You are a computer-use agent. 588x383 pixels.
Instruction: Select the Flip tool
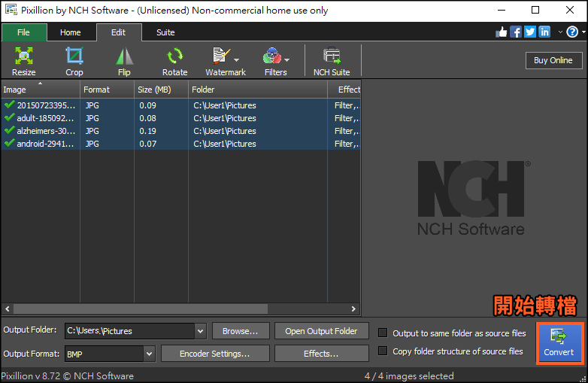[x=124, y=61]
